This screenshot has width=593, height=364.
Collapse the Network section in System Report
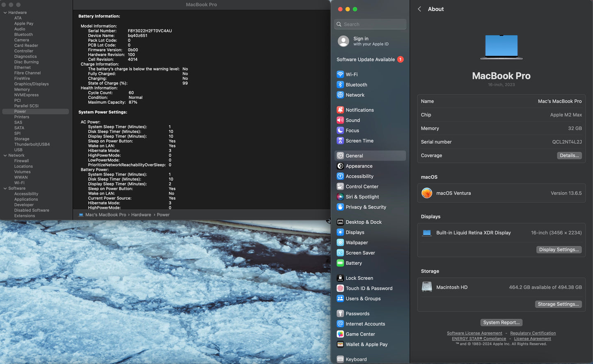click(x=5, y=155)
